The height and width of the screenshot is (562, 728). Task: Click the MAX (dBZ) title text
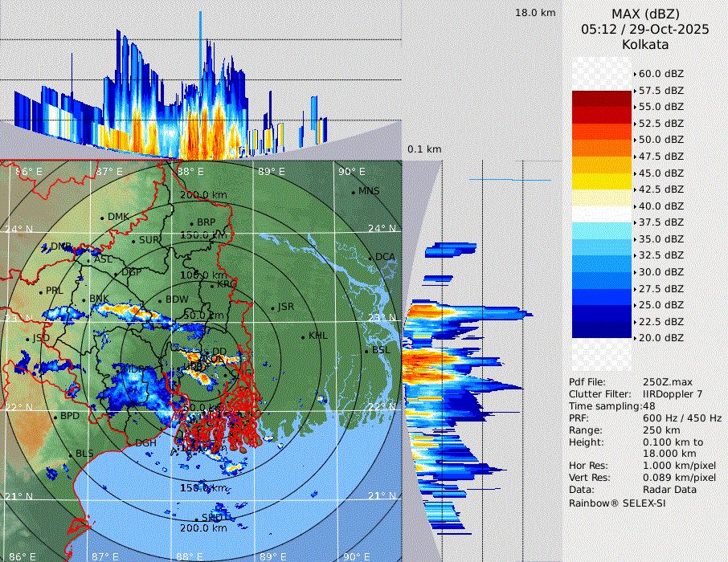pos(645,14)
